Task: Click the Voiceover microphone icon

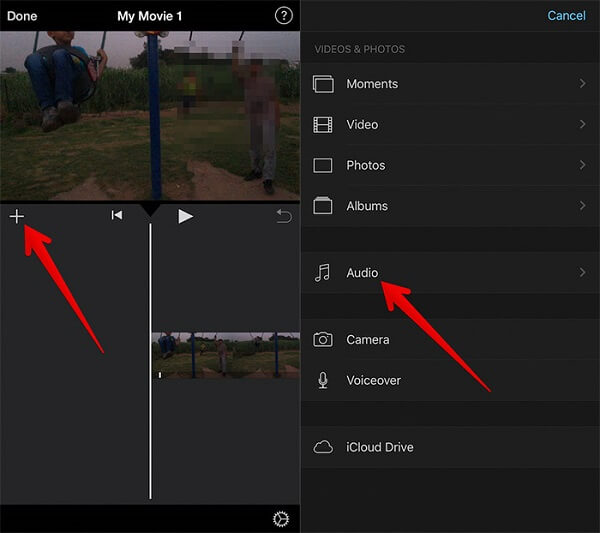Action: 323,380
